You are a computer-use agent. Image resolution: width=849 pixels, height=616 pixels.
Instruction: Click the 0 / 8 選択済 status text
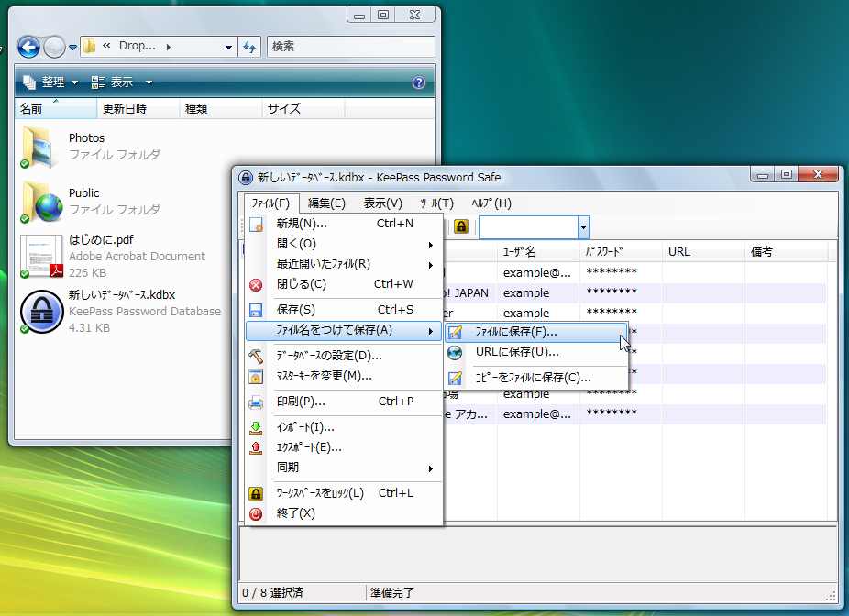click(x=272, y=593)
